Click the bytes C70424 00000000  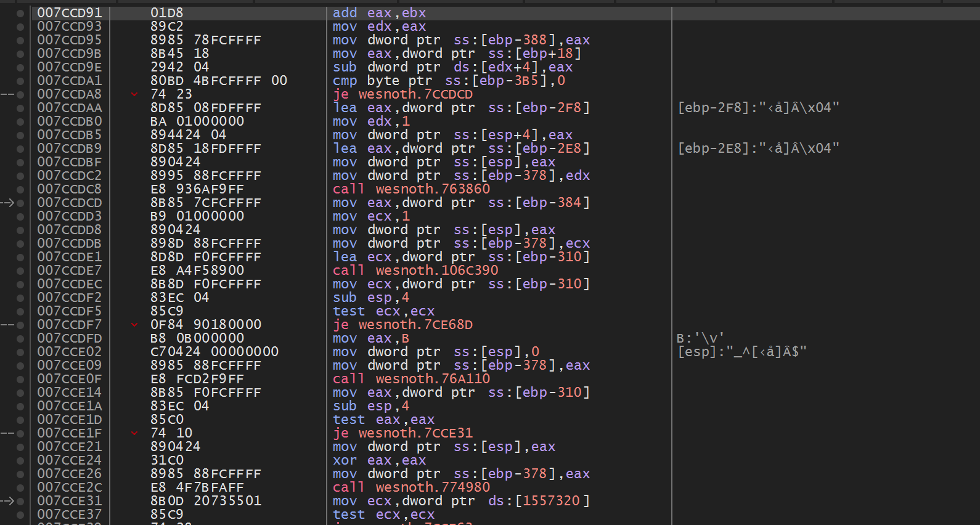tap(214, 352)
